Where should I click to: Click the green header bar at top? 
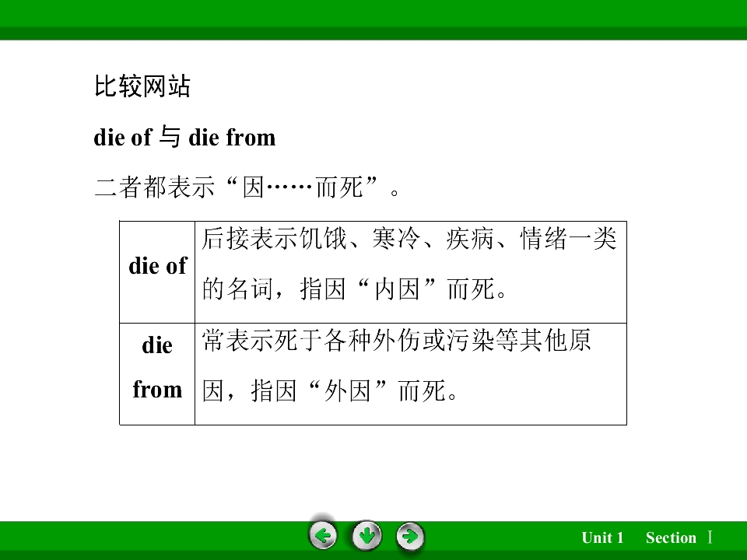(373, 19)
